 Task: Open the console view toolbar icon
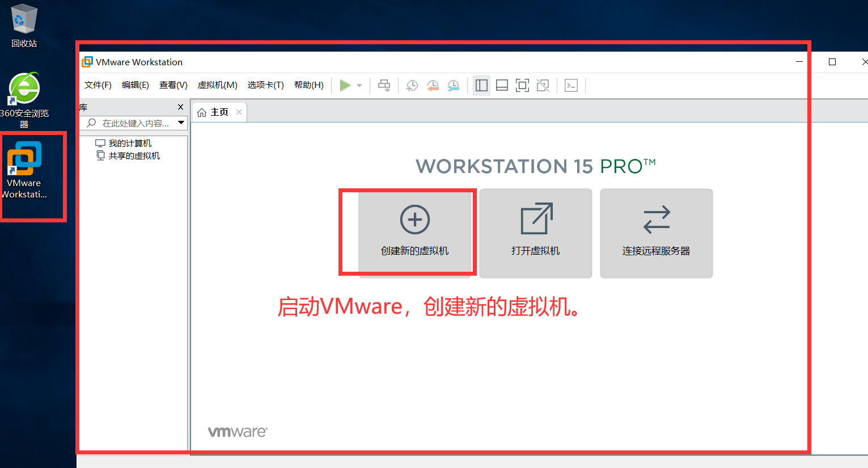tap(571, 85)
